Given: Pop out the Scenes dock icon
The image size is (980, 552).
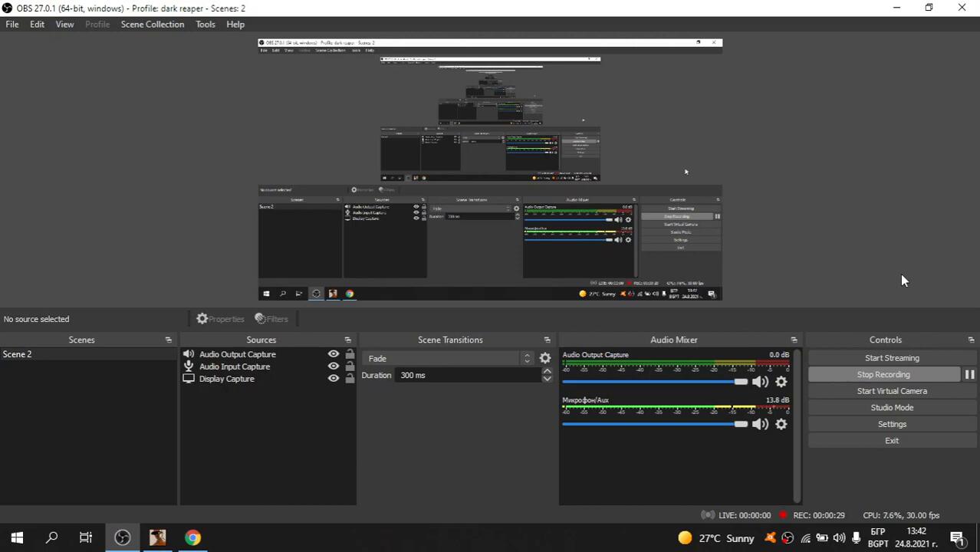Looking at the screenshot, I should (x=168, y=340).
